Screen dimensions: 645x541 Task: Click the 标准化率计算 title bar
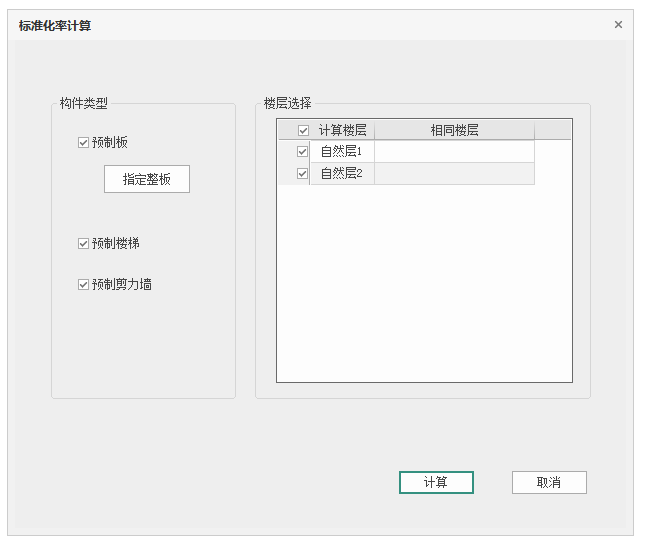coord(300,25)
